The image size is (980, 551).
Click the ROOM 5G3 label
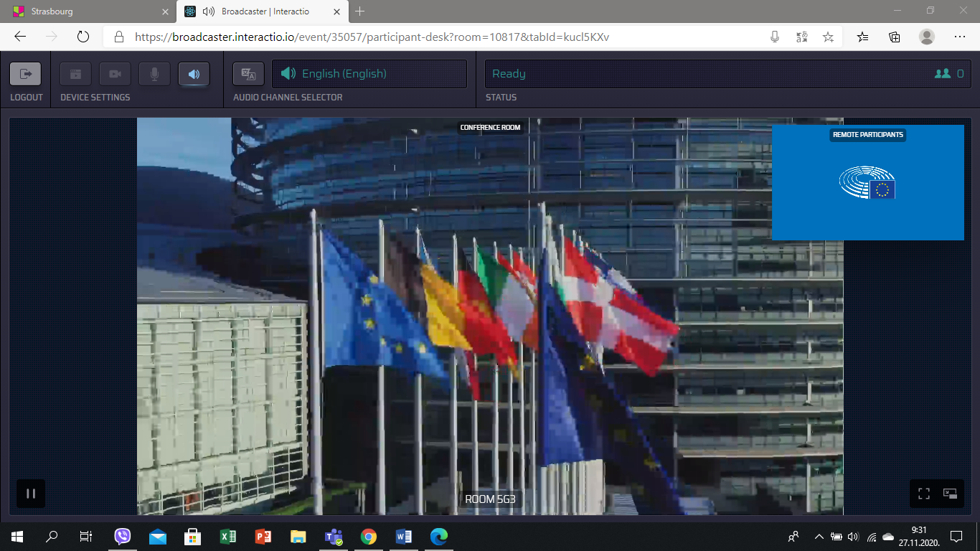(x=490, y=499)
